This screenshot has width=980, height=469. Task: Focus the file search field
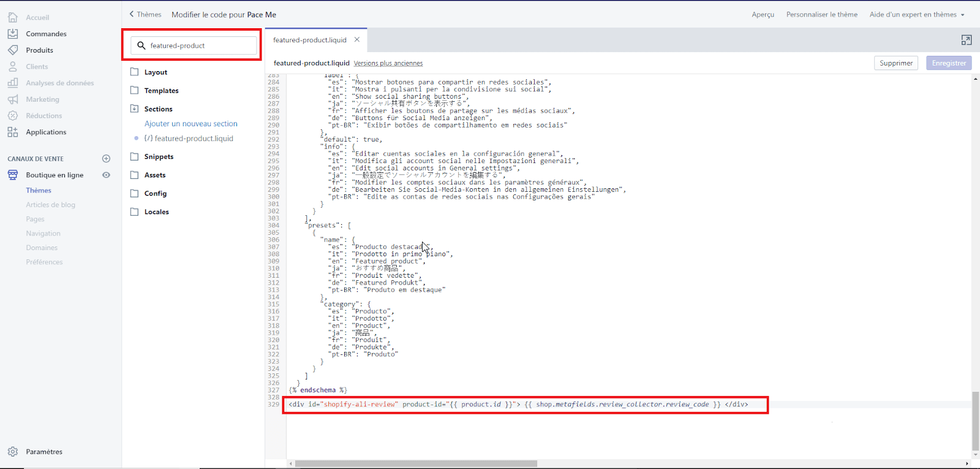point(194,45)
